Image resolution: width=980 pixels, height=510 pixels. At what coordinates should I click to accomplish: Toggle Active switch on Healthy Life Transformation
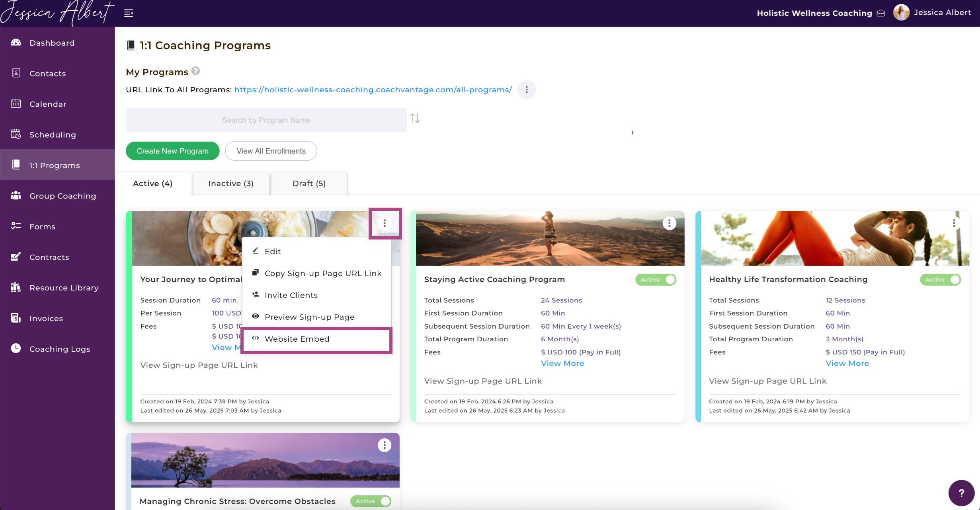940,280
